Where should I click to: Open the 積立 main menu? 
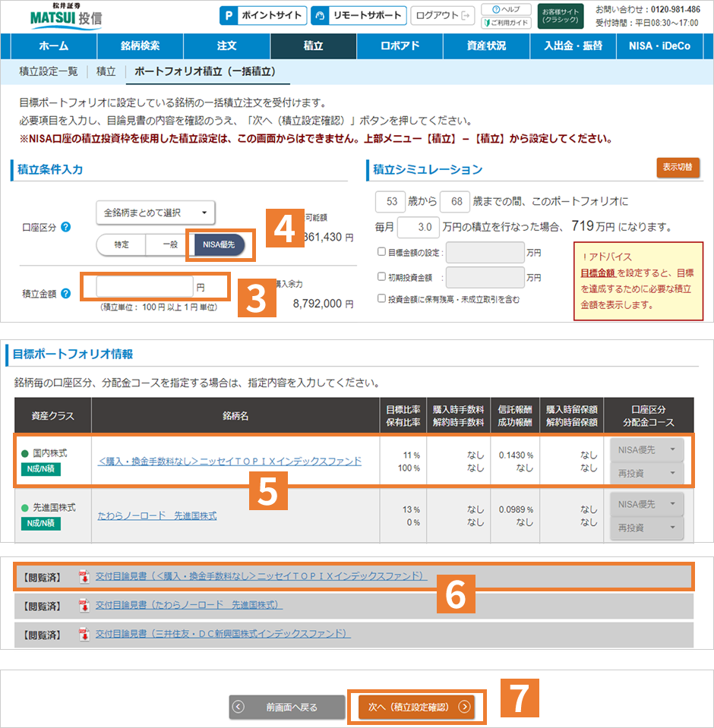coord(313,46)
